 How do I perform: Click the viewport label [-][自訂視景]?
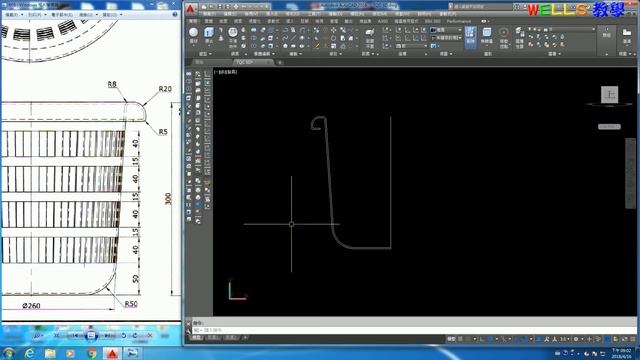[x=226, y=72]
